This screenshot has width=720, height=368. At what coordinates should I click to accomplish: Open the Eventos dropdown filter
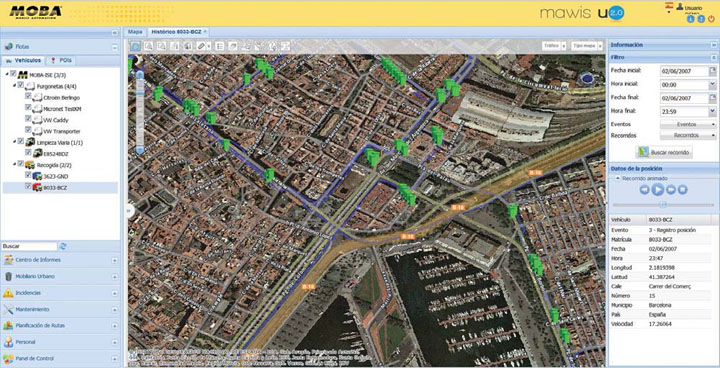click(688, 125)
